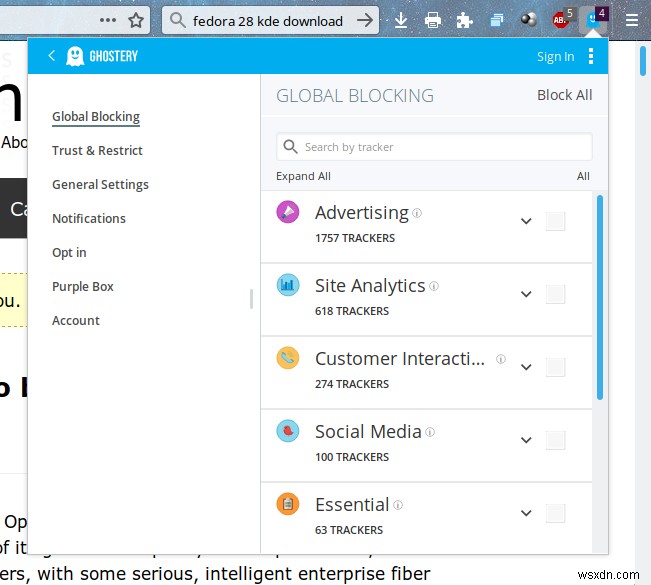Open the All filter dropdown

point(583,176)
